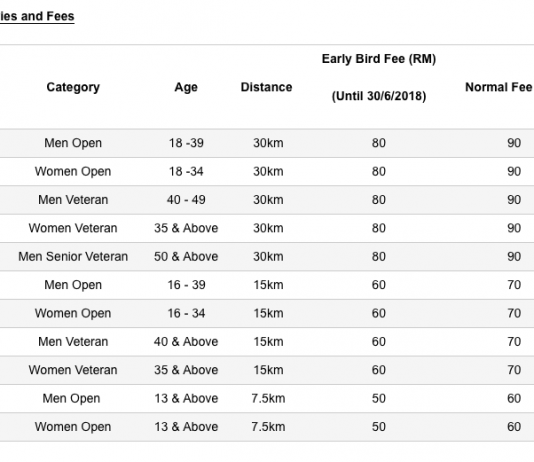This screenshot has width=534, height=462.
Task: Click the Age column header
Action: pos(186,87)
